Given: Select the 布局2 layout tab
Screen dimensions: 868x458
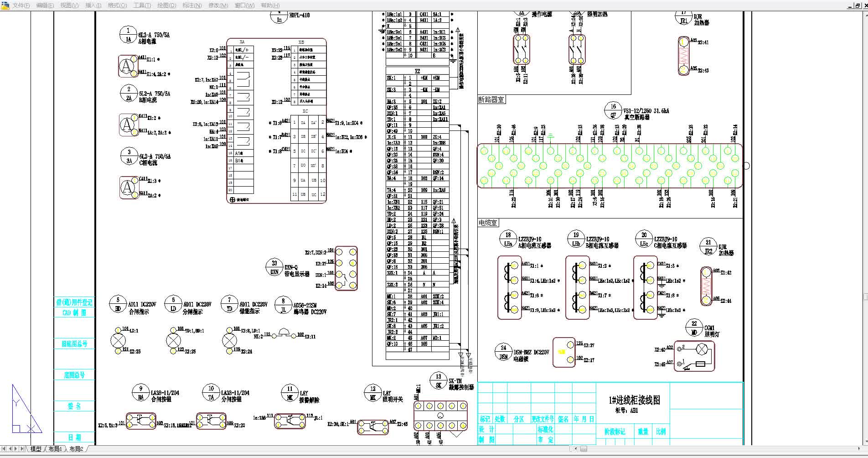Looking at the screenshot, I should pos(76,449).
